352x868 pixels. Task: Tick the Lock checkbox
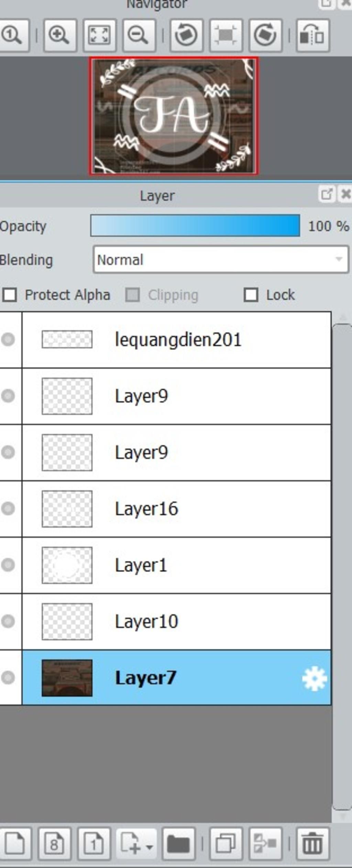[x=251, y=295]
